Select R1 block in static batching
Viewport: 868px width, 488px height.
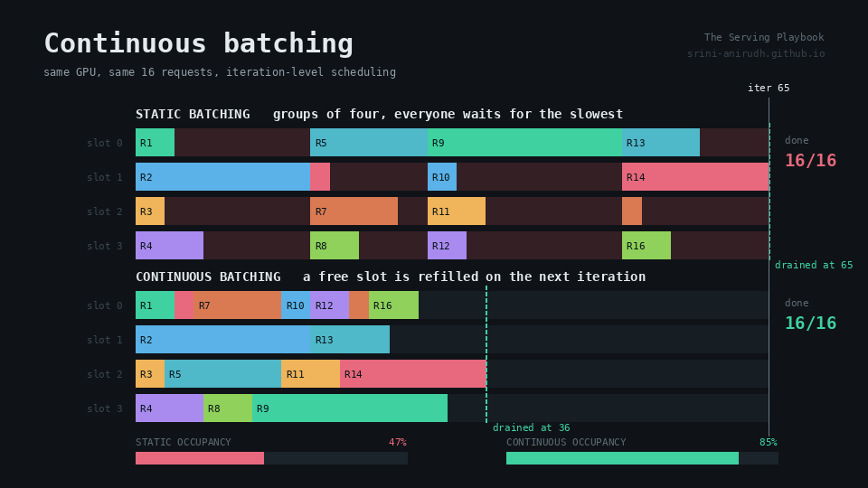155,142
